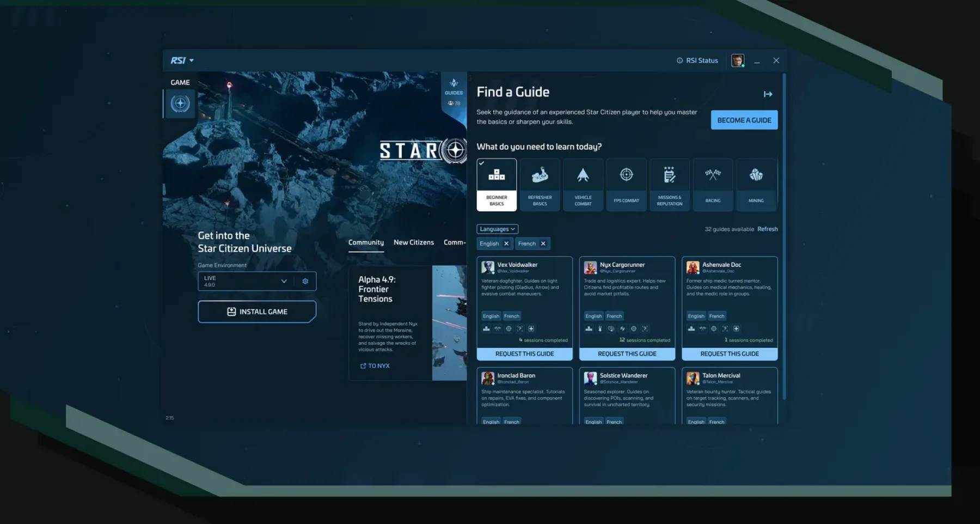The width and height of the screenshot is (980, 524).
Task: Click lightning bolt icon on Nyx Cargorunner card
Action: point(622,328)
